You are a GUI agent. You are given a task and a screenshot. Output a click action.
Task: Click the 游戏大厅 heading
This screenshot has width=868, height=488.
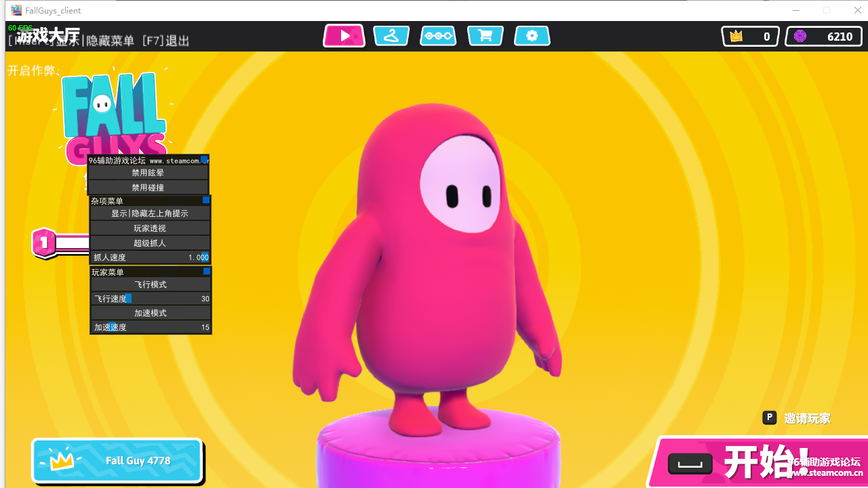(x=47, y=35)
